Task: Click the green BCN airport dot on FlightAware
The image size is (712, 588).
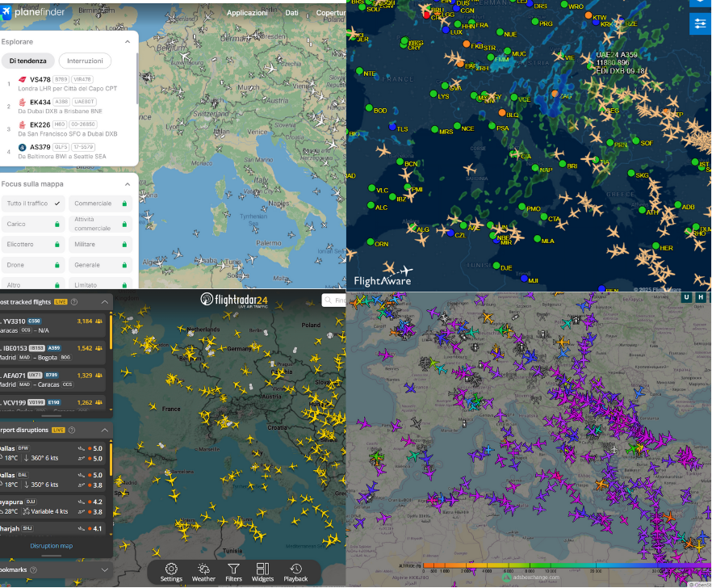Action: coord(400,162)
